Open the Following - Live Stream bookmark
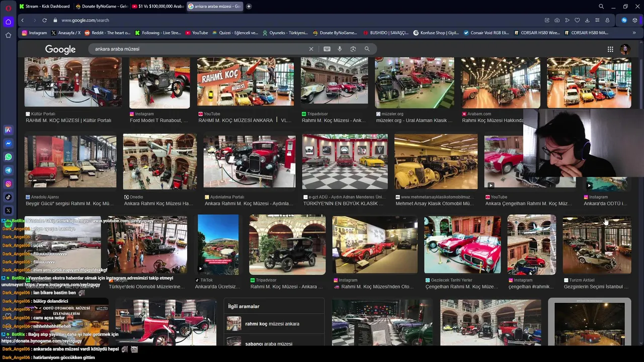 pos(157,33)
